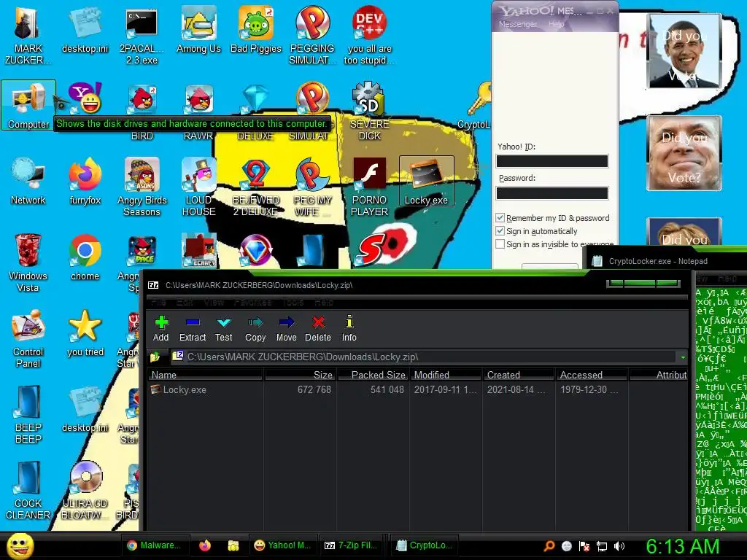Switch to Malware... Chrome taskbar button
747x560 pixels.
point(155,545)
